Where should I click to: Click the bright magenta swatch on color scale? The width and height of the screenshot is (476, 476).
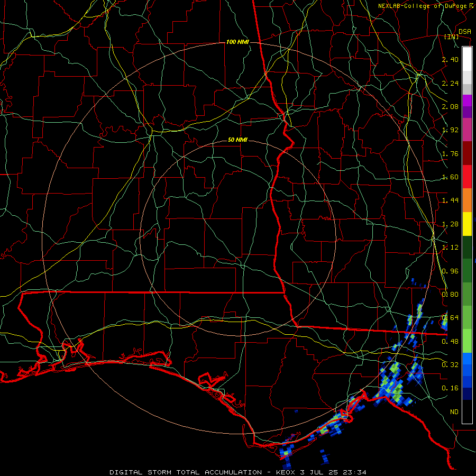(467, 100)
